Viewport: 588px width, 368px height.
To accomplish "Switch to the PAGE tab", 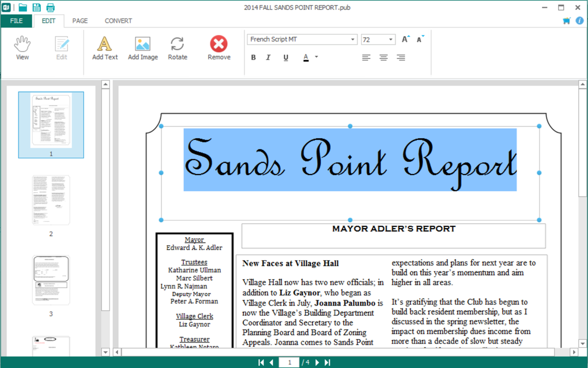I will 80,21.
